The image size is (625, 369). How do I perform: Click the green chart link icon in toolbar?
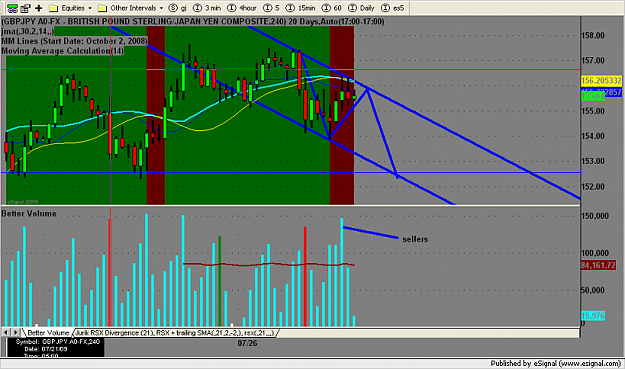(x=12, y=8)
